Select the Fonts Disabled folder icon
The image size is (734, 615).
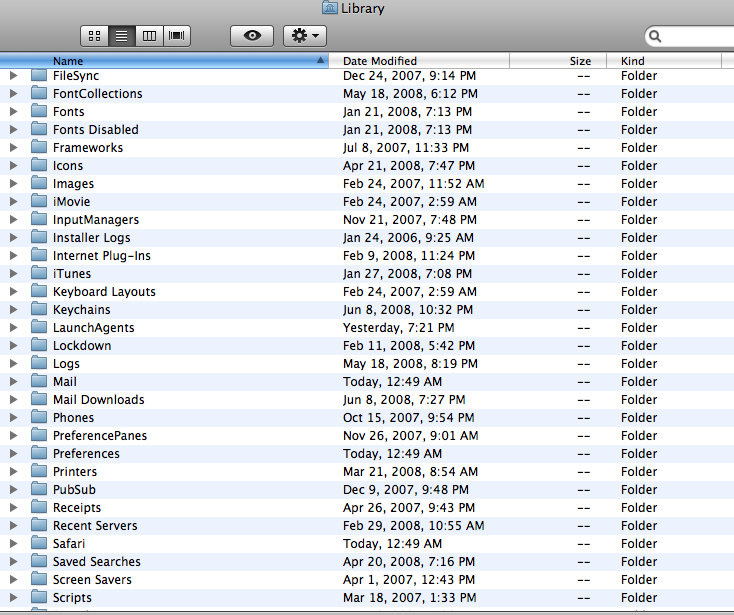pos(39,129)
